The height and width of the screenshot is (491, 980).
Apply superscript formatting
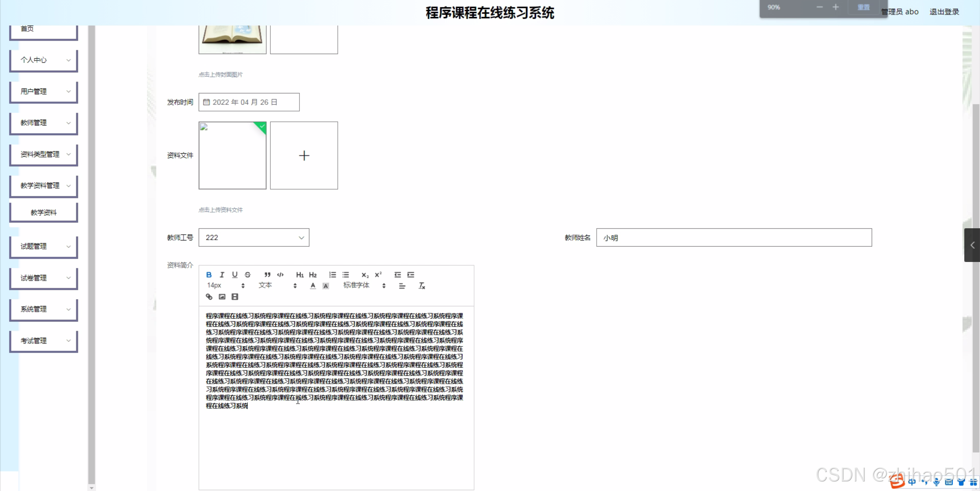(x=378, y=275)
